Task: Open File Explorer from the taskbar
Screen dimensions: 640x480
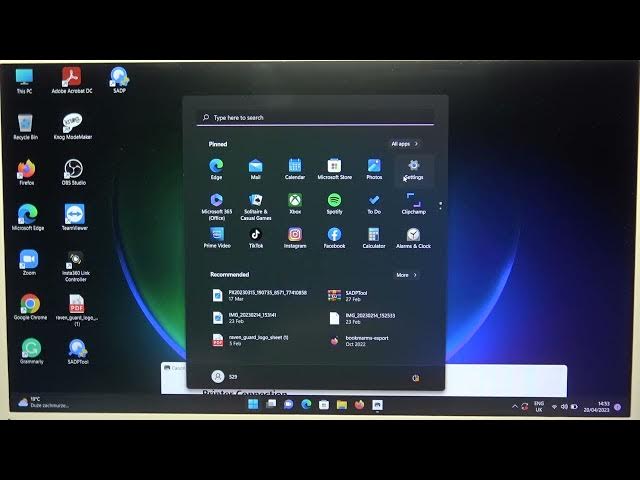Action: click(342, 404)
